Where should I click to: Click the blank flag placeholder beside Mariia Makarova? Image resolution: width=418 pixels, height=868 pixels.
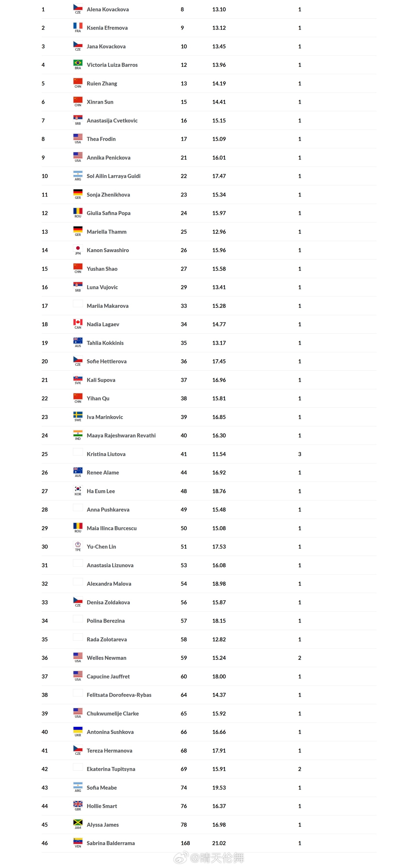tap(78, 304)
